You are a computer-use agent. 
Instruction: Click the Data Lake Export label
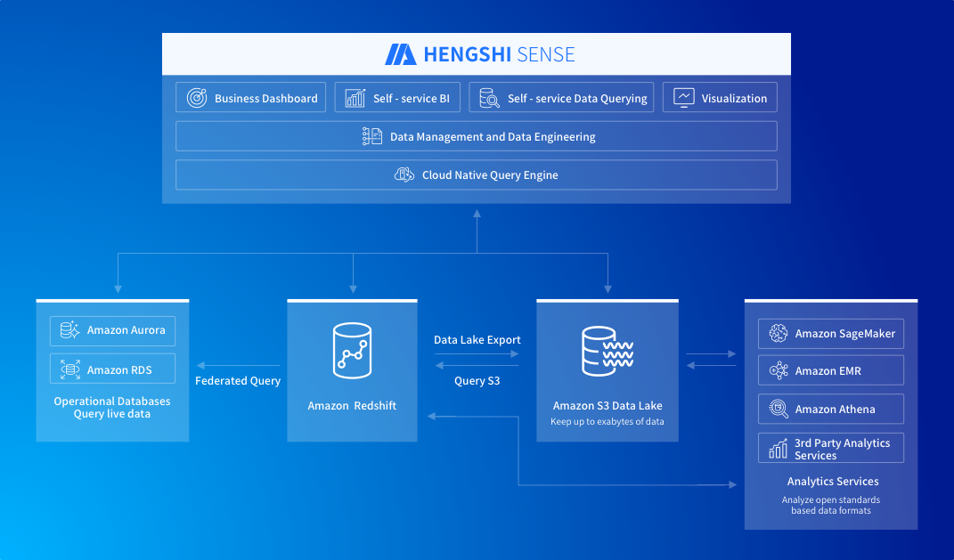tap(477, 340)
